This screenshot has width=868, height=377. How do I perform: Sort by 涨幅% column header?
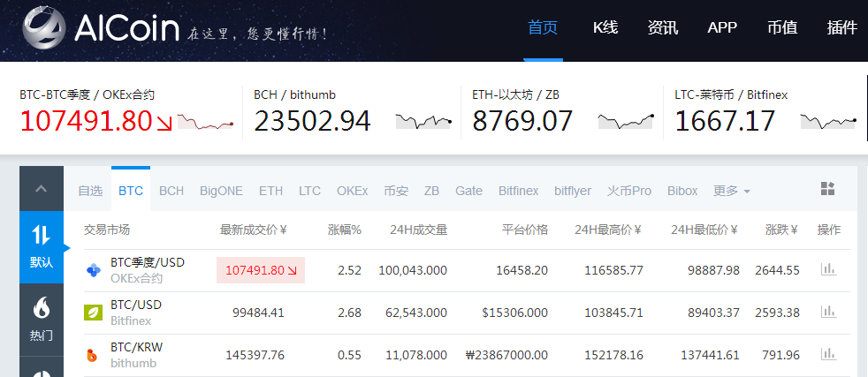(x=345, y=230)
